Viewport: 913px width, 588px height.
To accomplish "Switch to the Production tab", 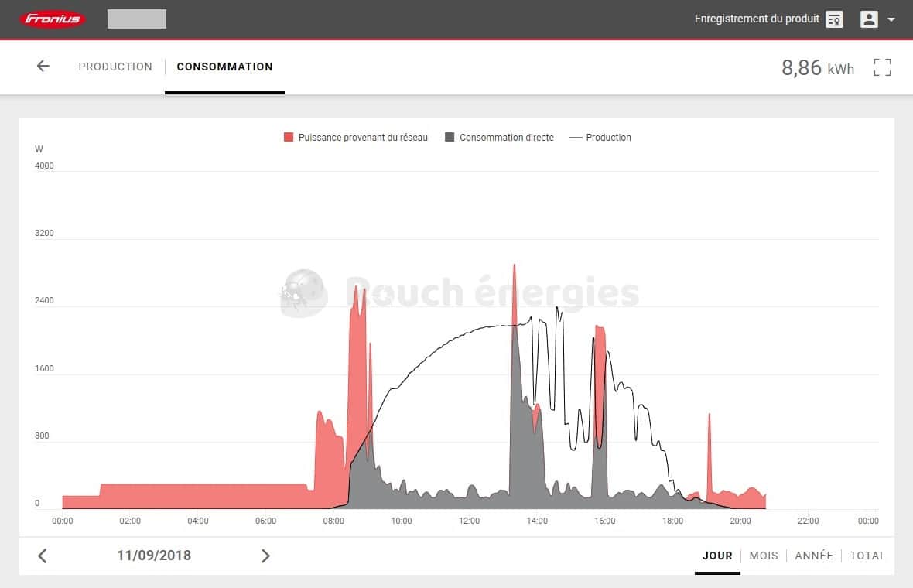I will coord(115,67).
